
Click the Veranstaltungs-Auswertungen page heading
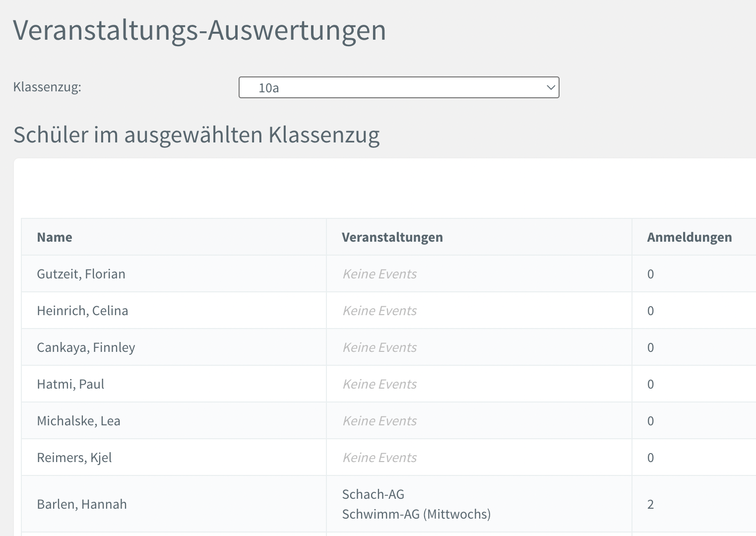click(x=199, y=30)
